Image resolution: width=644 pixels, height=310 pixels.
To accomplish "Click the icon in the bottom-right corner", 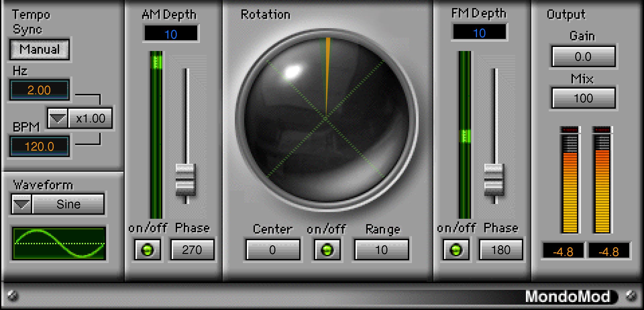I will [x=630, y=297].
